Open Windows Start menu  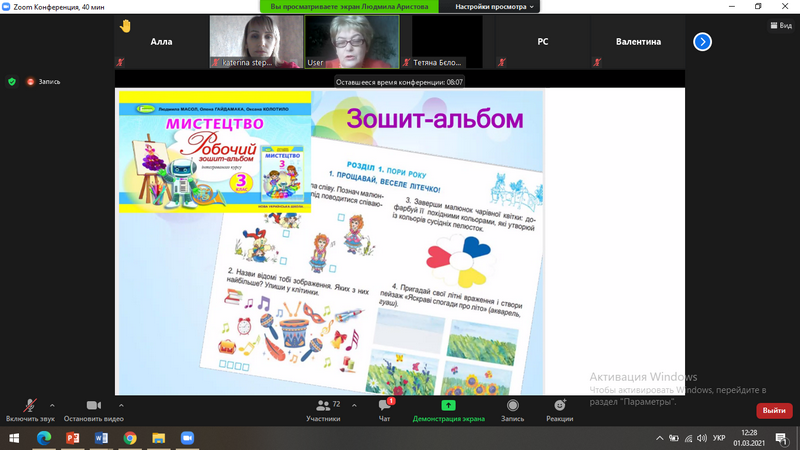(x=14, y=438)
